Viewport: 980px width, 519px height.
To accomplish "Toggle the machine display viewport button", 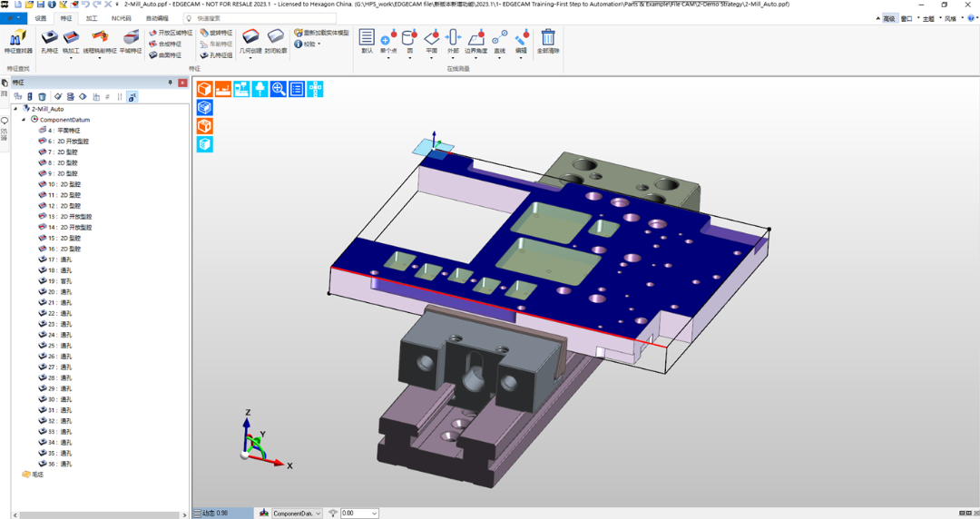I will 242,90.
